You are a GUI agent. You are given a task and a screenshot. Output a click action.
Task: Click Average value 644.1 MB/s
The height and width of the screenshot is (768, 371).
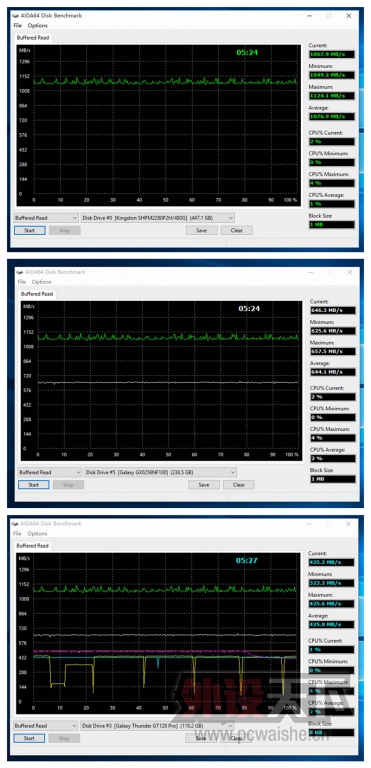[333, 372]
